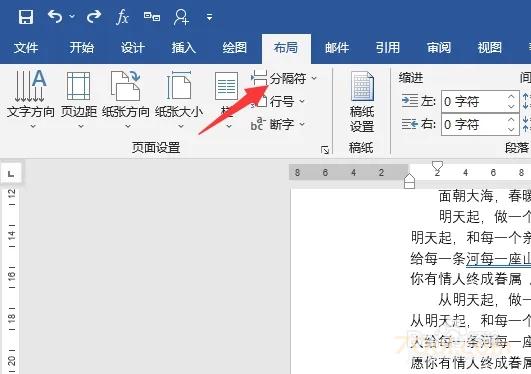Click the line starting 面朝大海

pyautogui.click(x=485, y=196)
